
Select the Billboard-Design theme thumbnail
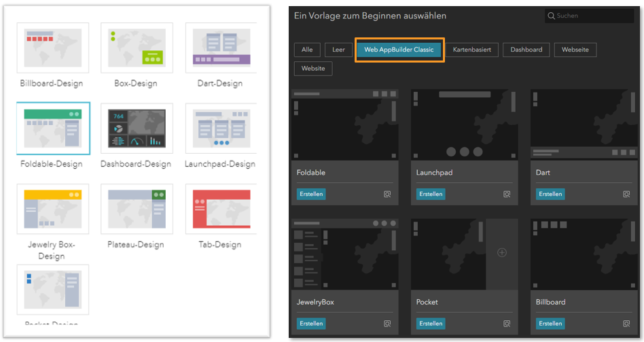click(x=52, y=48)
